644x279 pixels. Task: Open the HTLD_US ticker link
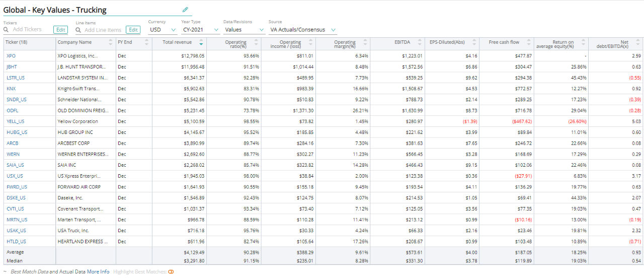pos(15,241)
